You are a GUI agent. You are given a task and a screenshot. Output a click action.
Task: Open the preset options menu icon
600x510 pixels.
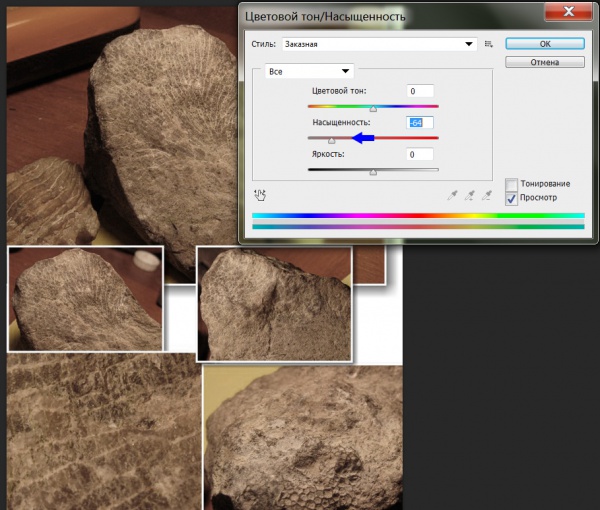click(488, 44)
